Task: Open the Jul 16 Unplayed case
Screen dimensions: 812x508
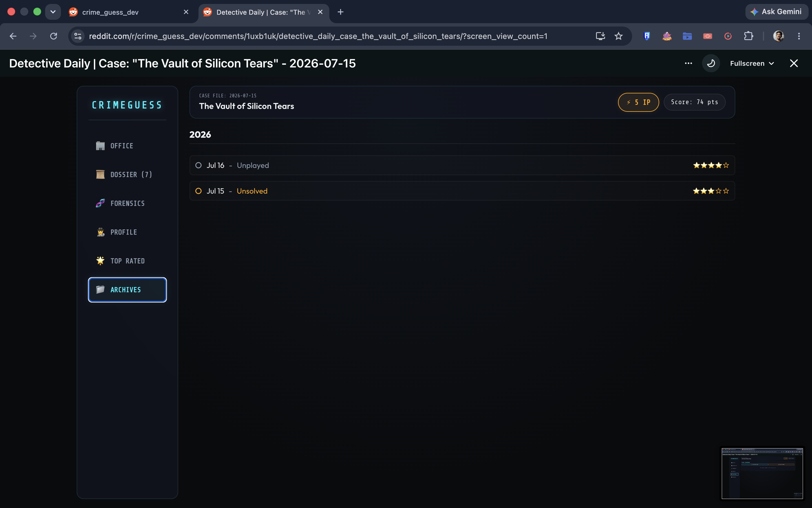Action: [462, 165]
